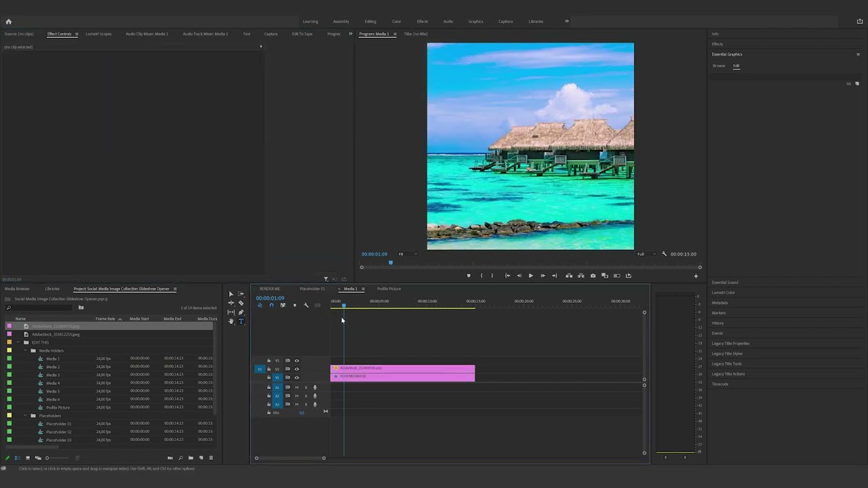Image resolution: width=868 pixels, height=488 pixels.
Task: Open the Media Browser tab
Action: (17, 289)
